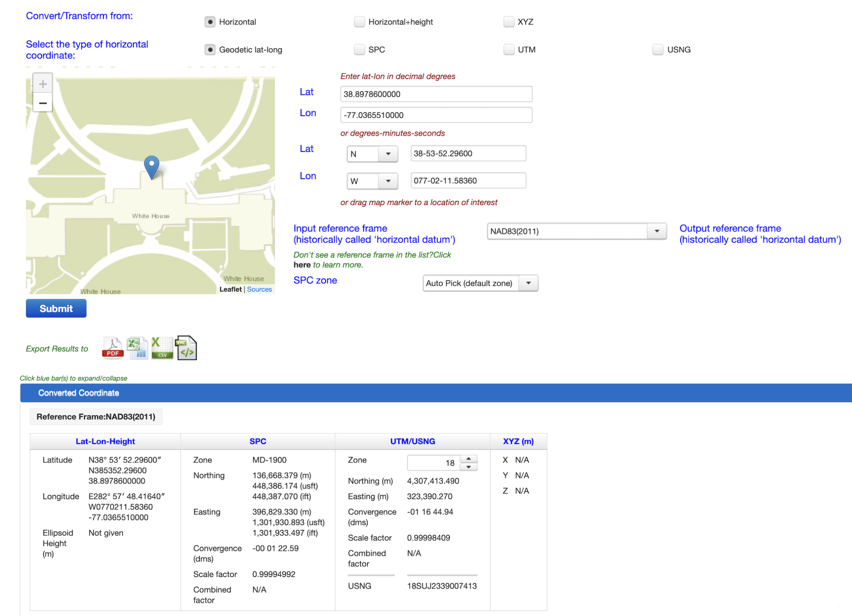Export results to Excel spreadsheet icon
Screen dimensions: 852x616
137,348
